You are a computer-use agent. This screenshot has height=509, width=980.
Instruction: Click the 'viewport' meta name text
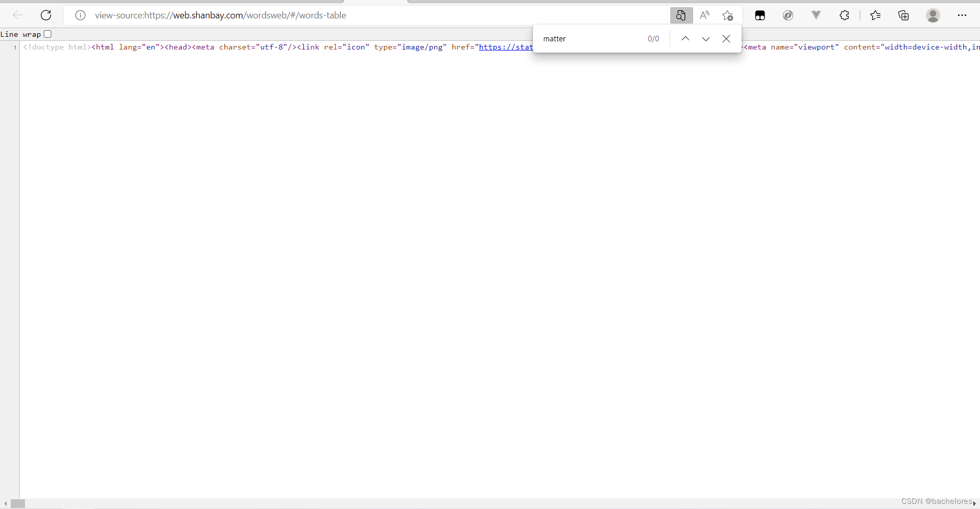816,47
